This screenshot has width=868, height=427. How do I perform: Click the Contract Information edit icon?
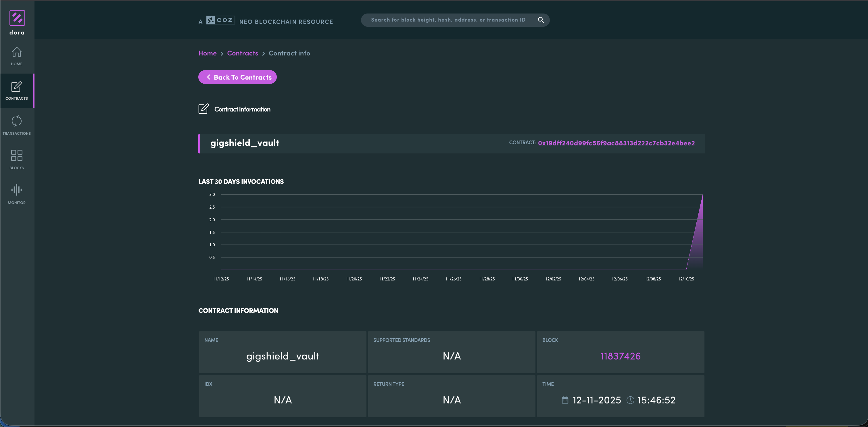pyautogui.click(x=203, y=109)
